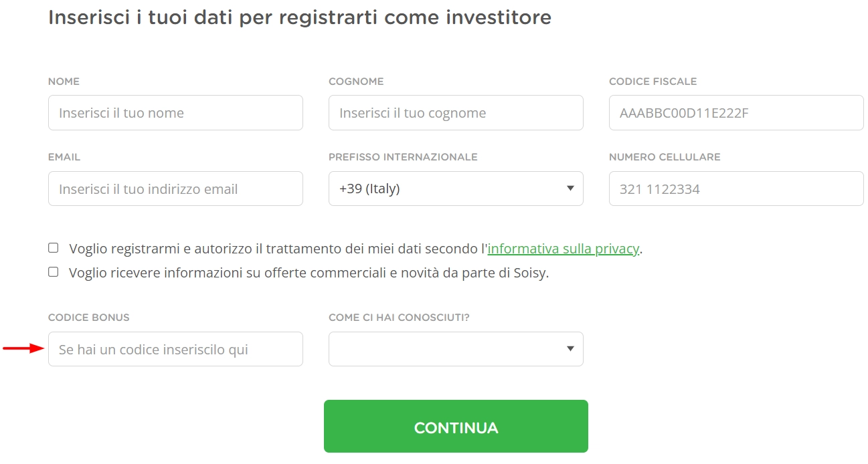Click the Codice Bonus input field

(175, 349)
